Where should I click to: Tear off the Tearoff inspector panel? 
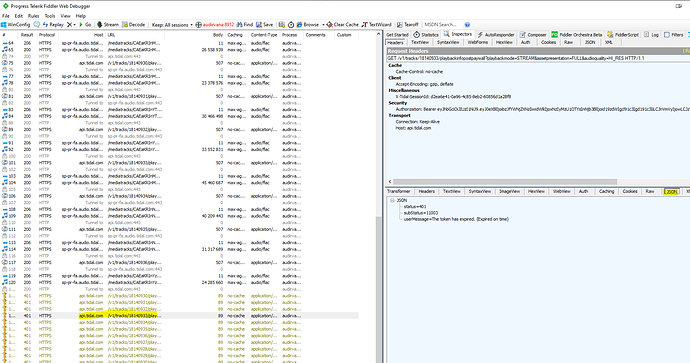(407, 25)
